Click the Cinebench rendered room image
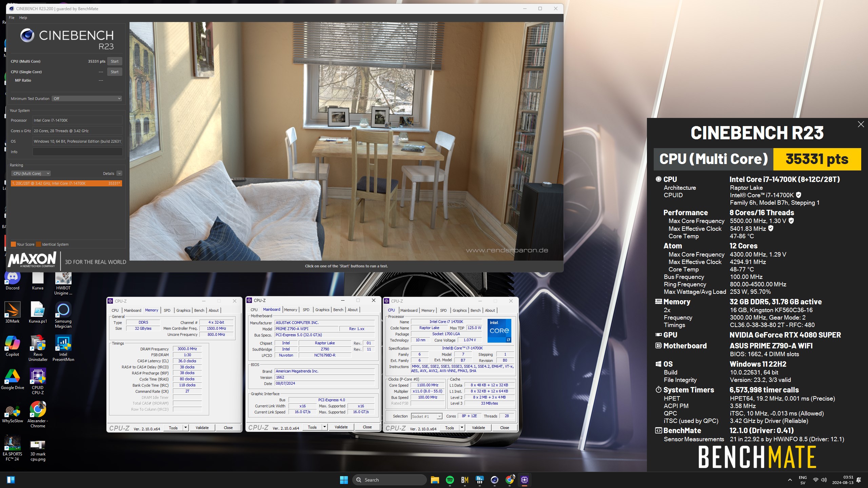 tap(346, 141)
